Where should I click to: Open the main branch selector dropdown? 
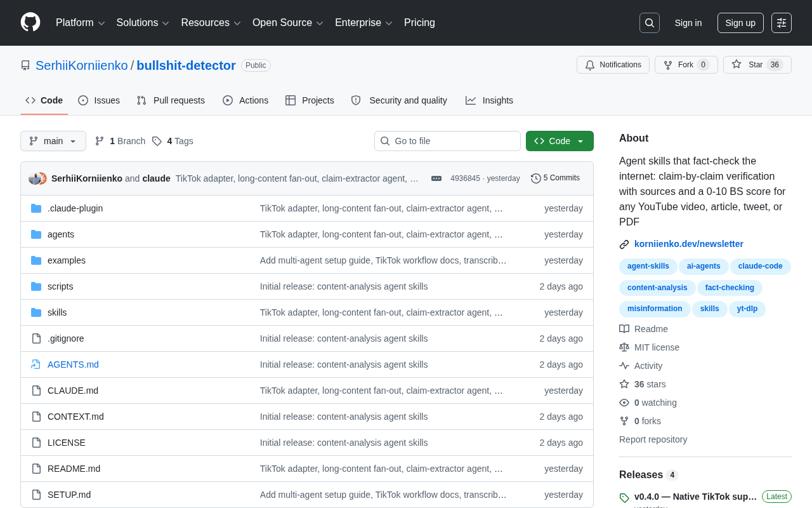click(x=53, y=141)
